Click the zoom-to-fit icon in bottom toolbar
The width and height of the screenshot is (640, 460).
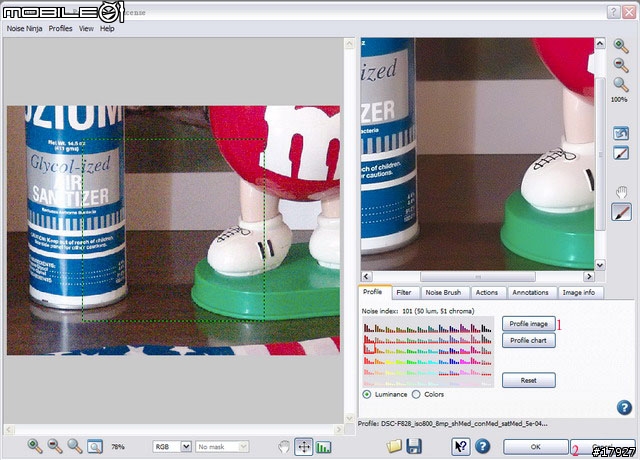[95, 447]
